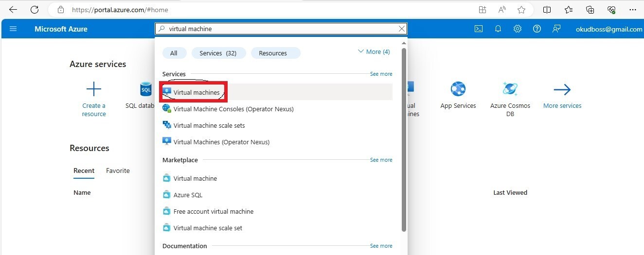
Task: Click Create a resource plus icon
Action: (x=94, y=89)
